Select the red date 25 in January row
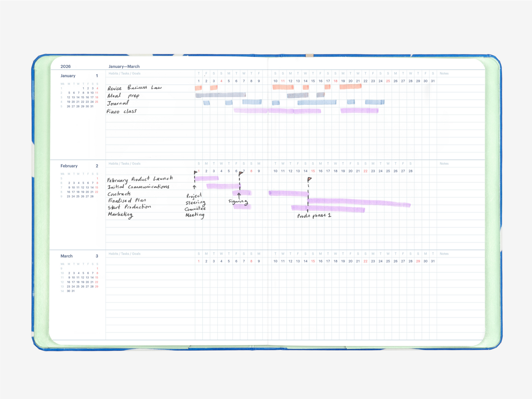 (388, 81)
